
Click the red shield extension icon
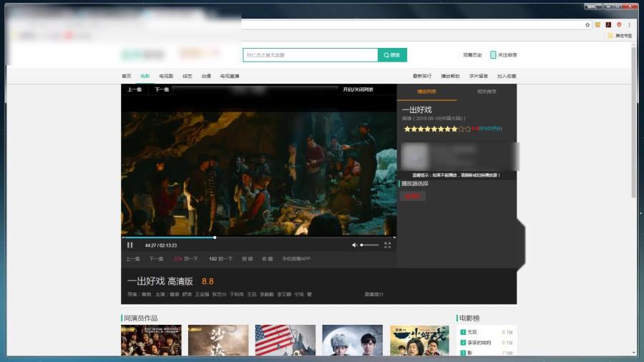click(x=619, y=24)
